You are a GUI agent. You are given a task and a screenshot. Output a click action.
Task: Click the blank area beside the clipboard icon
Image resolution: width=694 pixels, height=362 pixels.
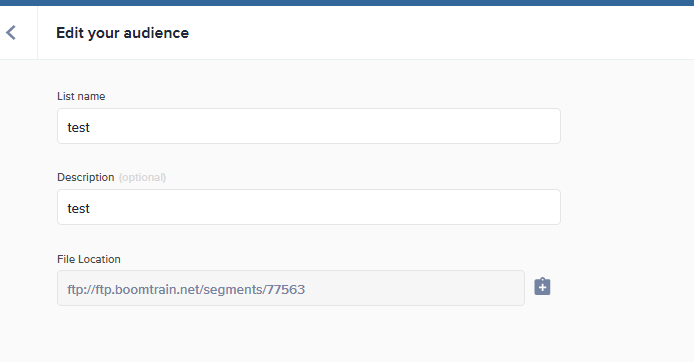click(620, 286)
